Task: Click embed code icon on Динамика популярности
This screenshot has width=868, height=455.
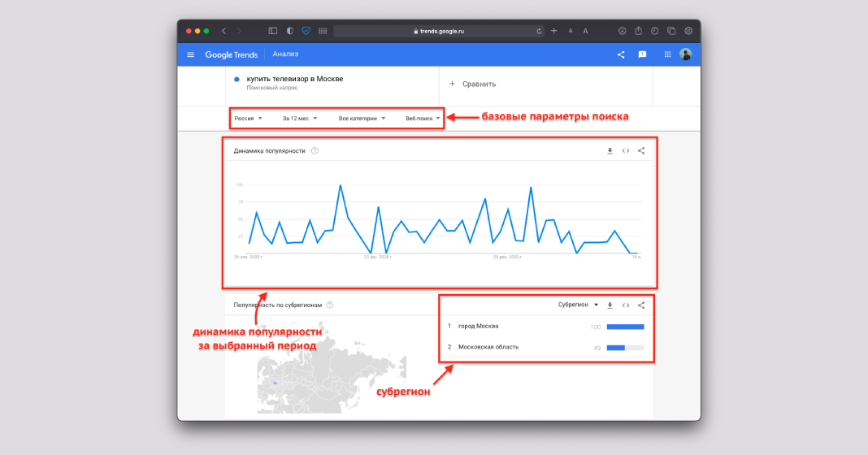Action: coord(626,150)
